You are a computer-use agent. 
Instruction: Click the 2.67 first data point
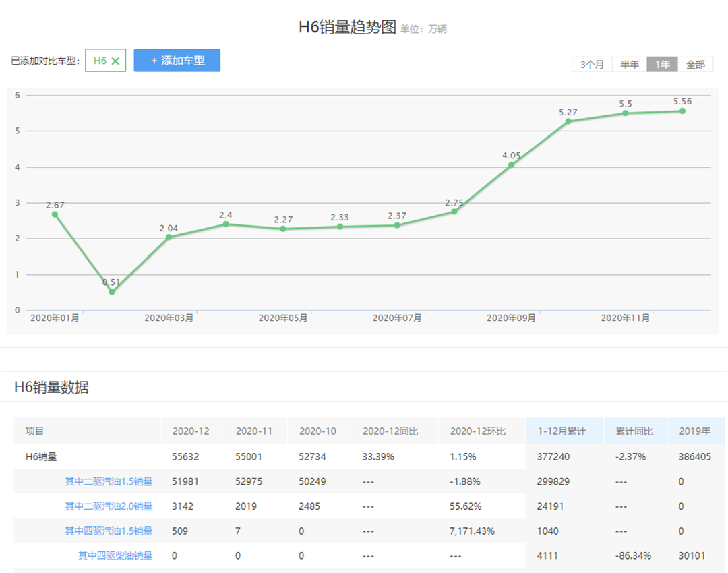click(x=55, y=214)
